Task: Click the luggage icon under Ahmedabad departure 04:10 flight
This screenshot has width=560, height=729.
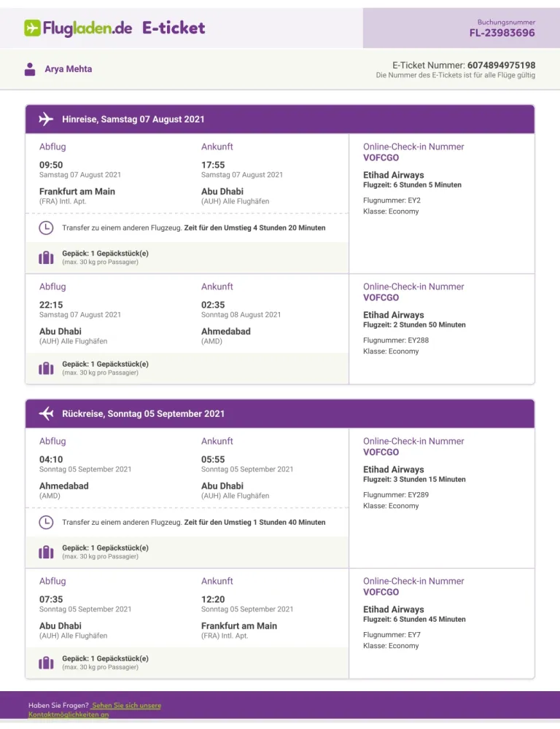Action: (x=46, y=552)
